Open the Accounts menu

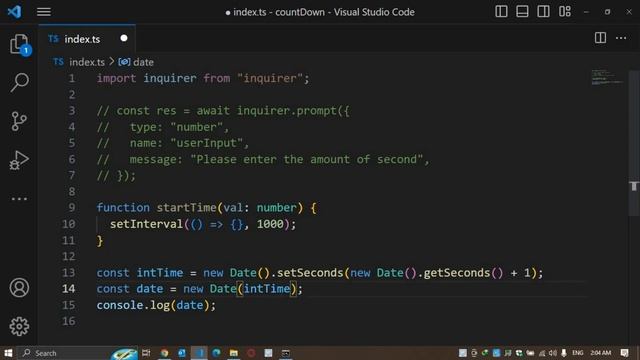19,288
